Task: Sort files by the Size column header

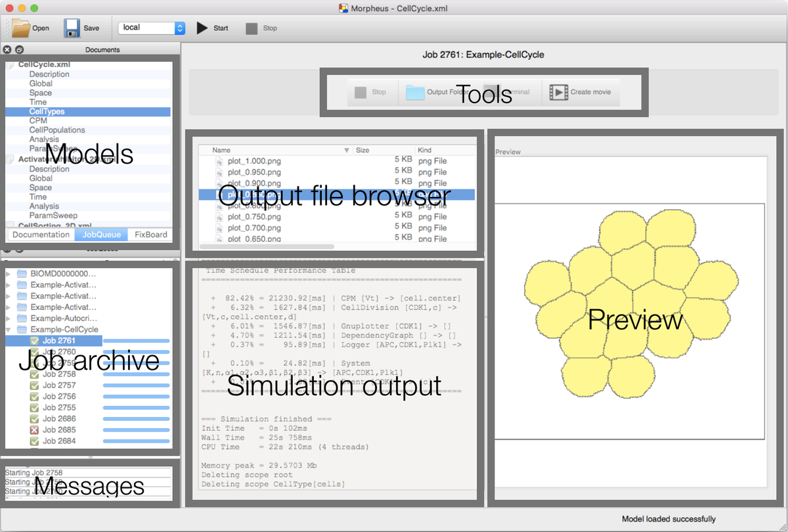Action: (x=362, y=150)
